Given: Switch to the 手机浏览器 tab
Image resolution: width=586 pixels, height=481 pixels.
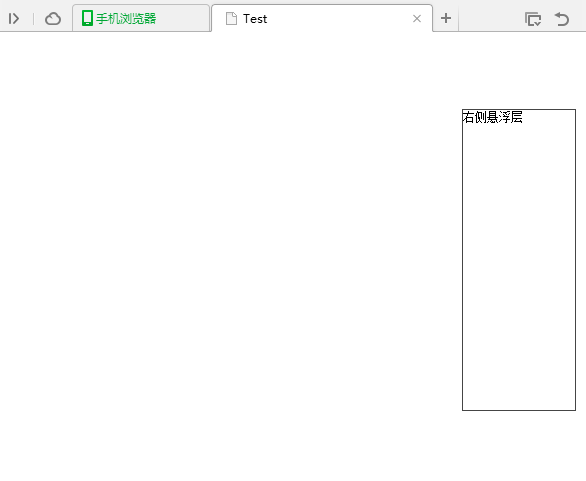Looking at the screenshot, I should pos(141,18).
